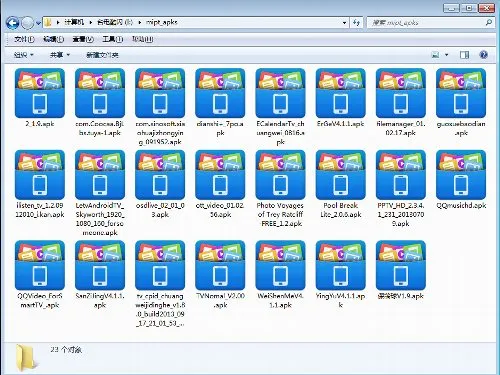Select the com.Coocaa.Bjl apk file icon
The image size is (500, 375).
(100, 93)
